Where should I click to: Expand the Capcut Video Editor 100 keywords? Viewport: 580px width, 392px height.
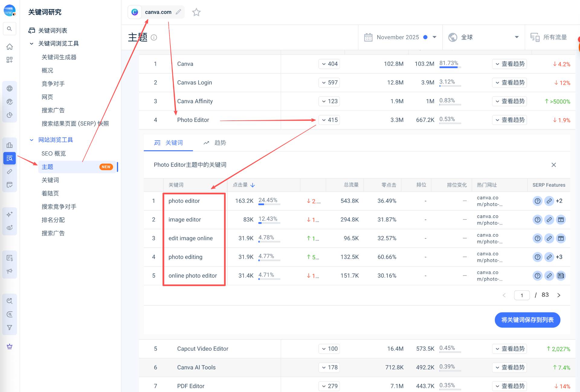[329, 349]
